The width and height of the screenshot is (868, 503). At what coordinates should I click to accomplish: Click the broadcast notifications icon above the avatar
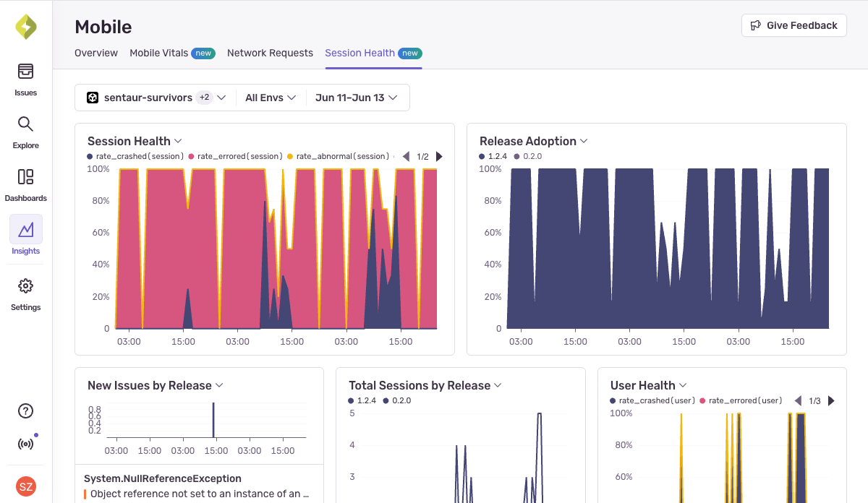coord(25,444)
